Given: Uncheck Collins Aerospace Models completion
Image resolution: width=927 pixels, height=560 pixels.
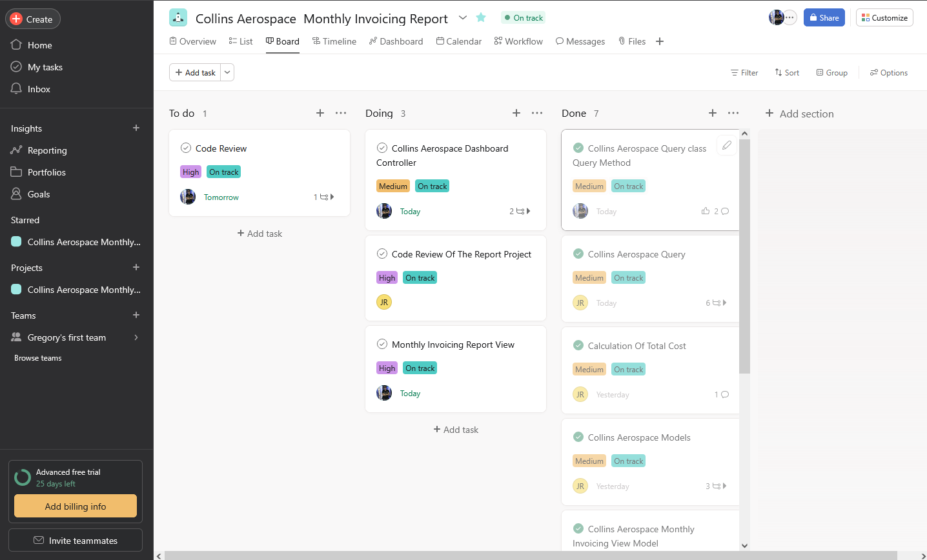Looking at the screenshot, I should [x=578, y=437].
